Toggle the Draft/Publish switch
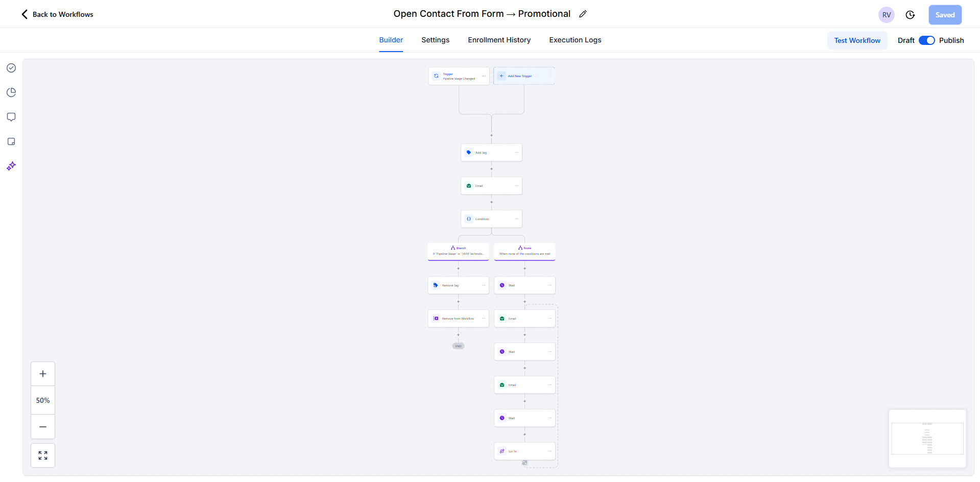Screen dimensions: 980x482 (926, 40)
